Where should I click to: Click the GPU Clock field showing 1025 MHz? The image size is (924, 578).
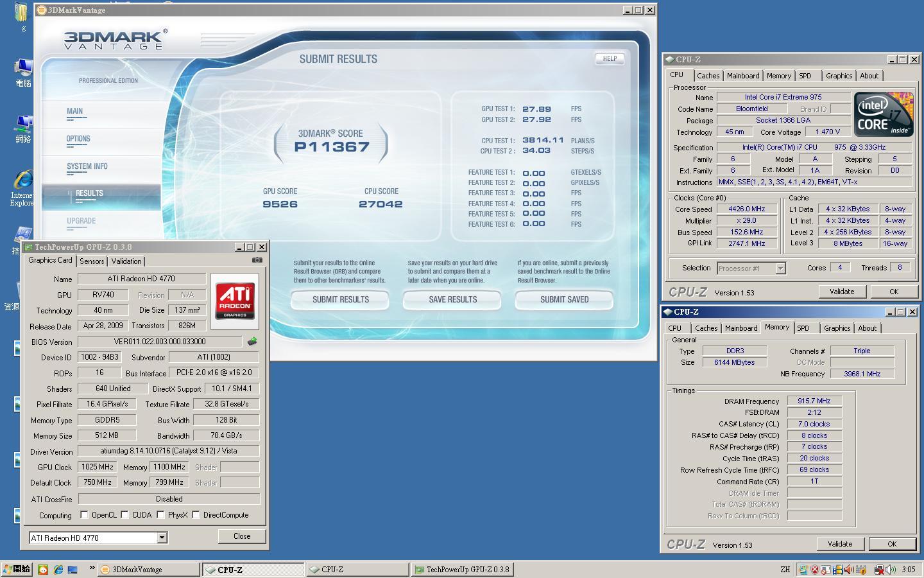tap(97, 467)
